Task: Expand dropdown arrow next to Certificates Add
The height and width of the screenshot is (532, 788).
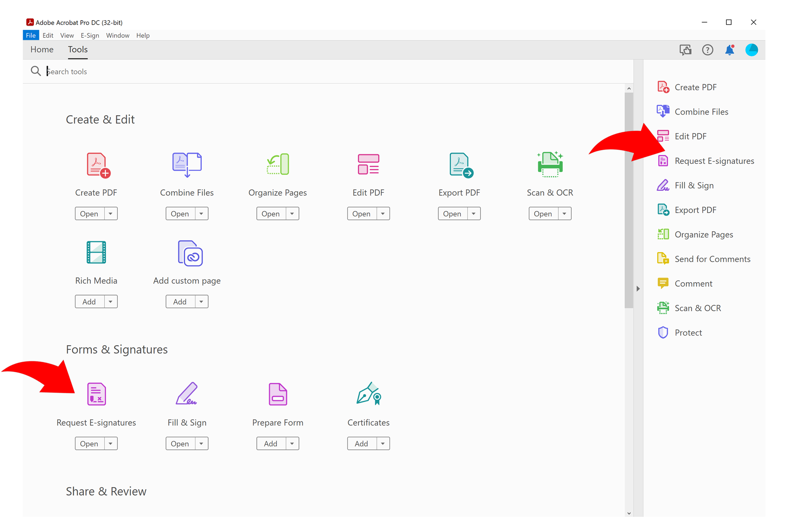Action: tap(383, 444)
